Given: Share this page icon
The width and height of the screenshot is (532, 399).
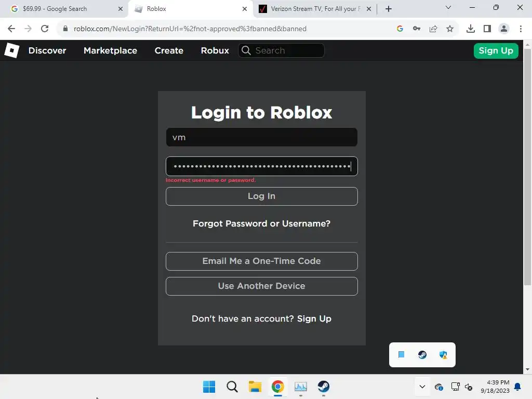Looking at the screenshot, I should [x=433, y=29].
